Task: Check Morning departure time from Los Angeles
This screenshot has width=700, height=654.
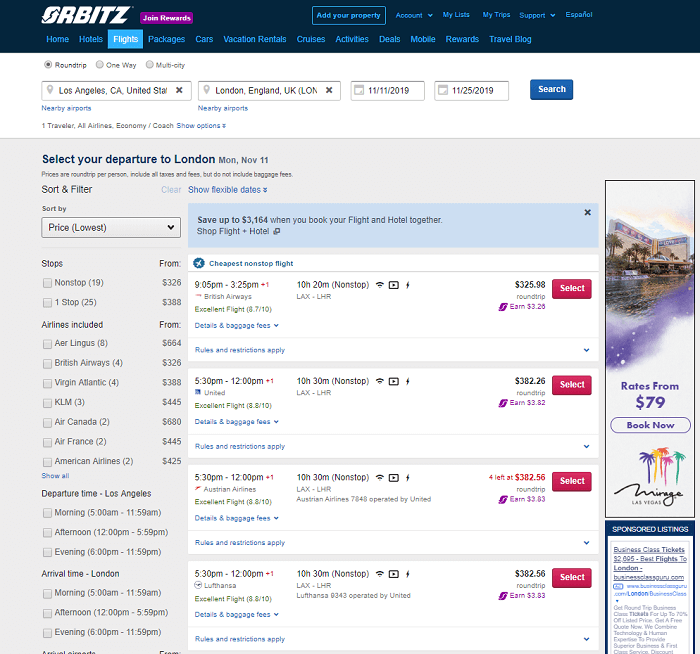Action: pos(47,513)
